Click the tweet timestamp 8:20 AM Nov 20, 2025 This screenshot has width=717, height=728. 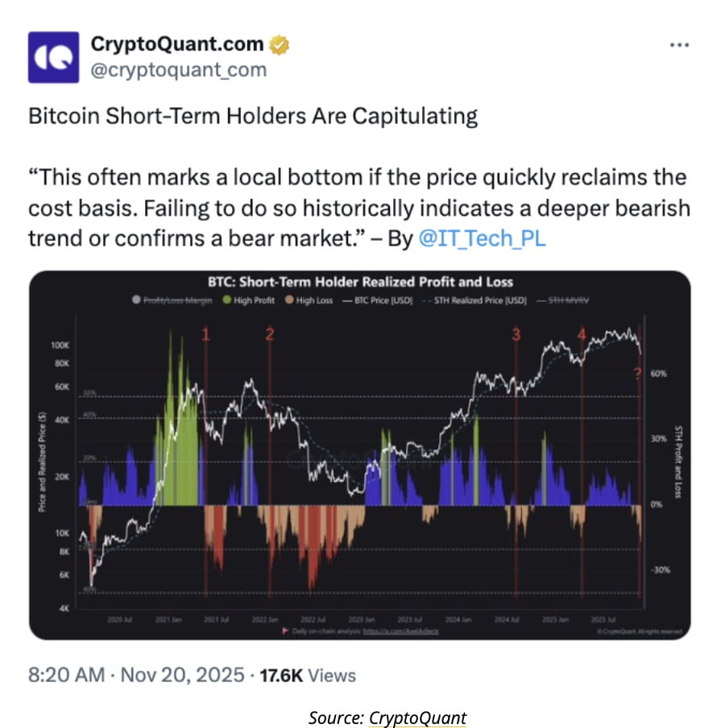point(136,675)
